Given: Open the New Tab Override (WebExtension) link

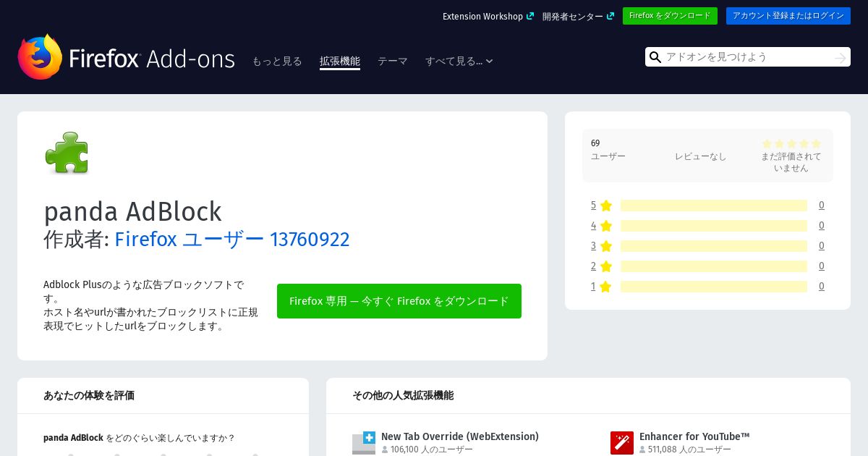Looking at the screenshot, I should click(x=460, y=436).
